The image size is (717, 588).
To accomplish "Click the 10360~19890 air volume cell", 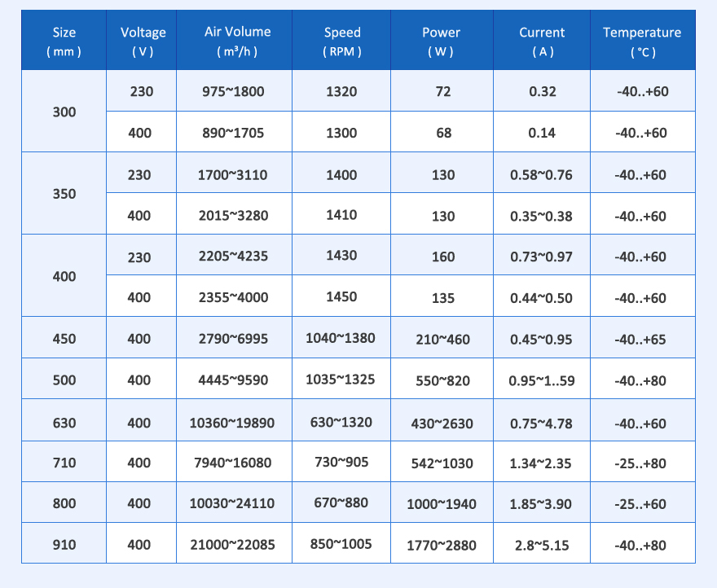I will point(233,422).
